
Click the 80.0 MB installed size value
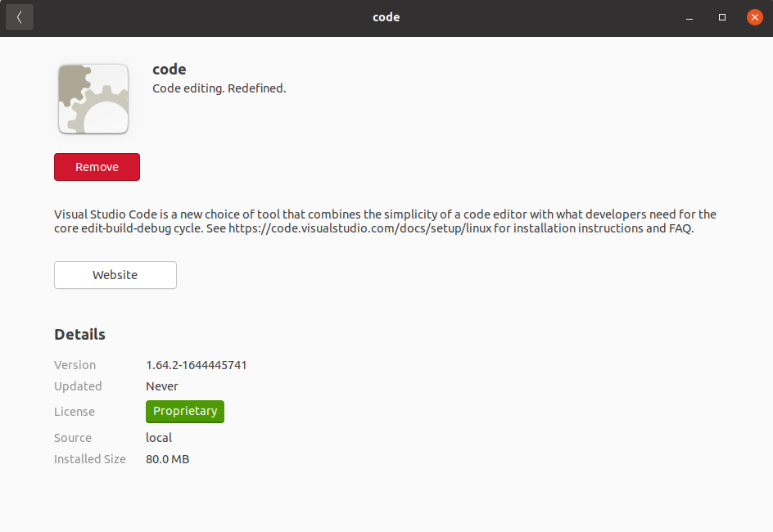pos(168,459)
